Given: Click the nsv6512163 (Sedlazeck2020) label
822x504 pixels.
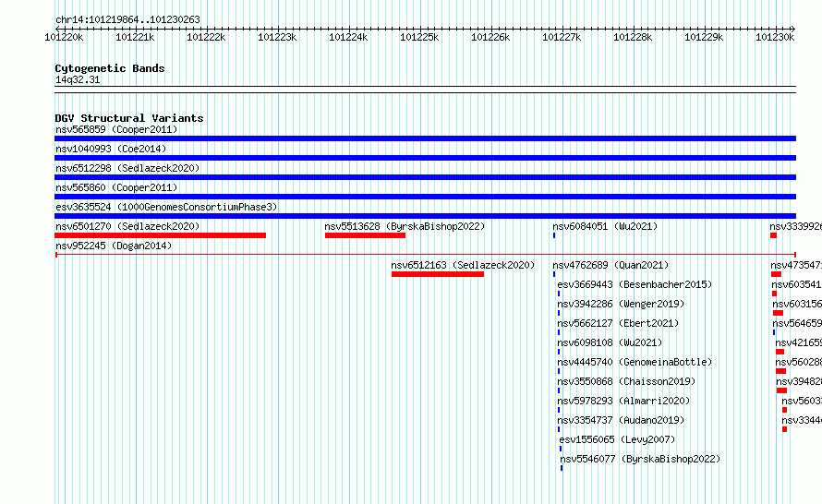Looking at the screenshot, I should pos(463,265).
